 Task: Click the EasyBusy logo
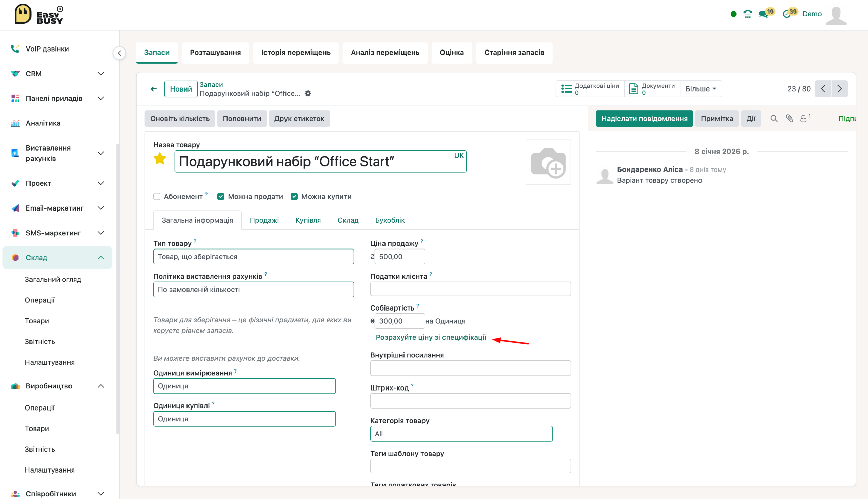click(39, 15)
